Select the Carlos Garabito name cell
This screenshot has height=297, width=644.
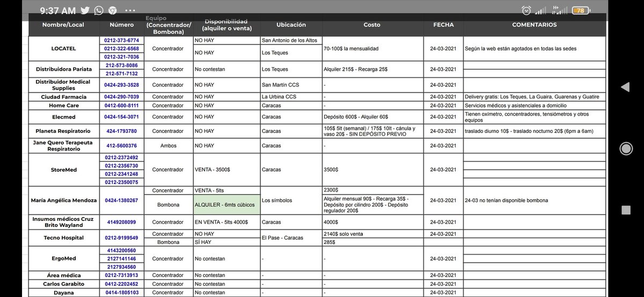click(63, 284)
